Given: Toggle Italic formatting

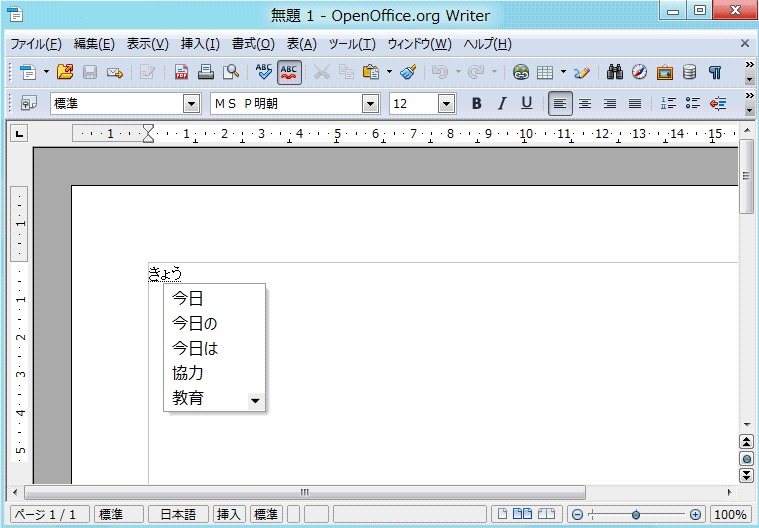Looking at the screenshot, I should pos(502,103).
